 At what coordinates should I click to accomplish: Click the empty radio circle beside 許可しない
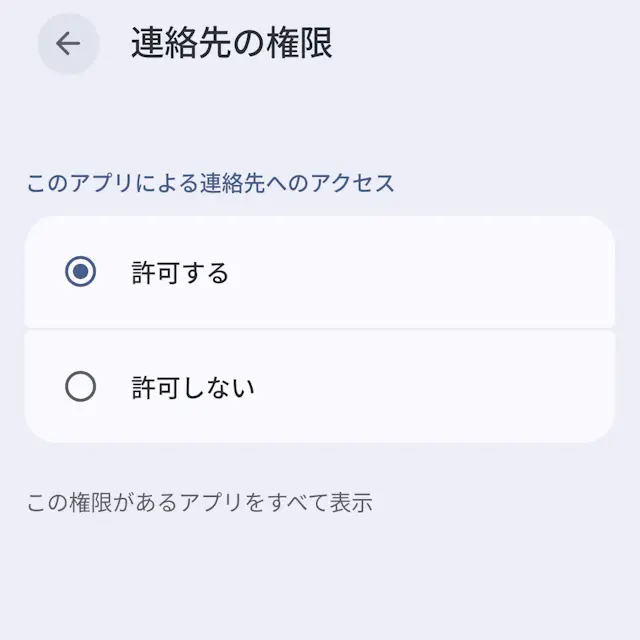click(80, 386)
